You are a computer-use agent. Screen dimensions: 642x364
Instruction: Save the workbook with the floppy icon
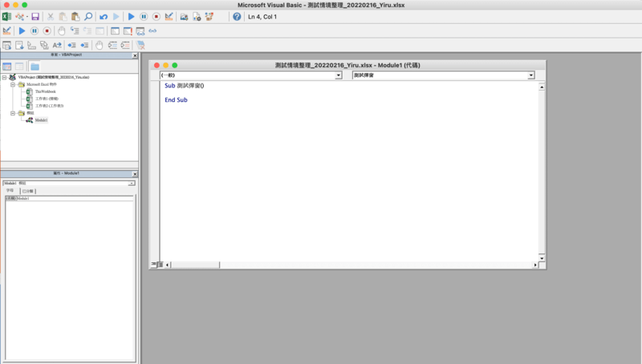pos(35,17)
